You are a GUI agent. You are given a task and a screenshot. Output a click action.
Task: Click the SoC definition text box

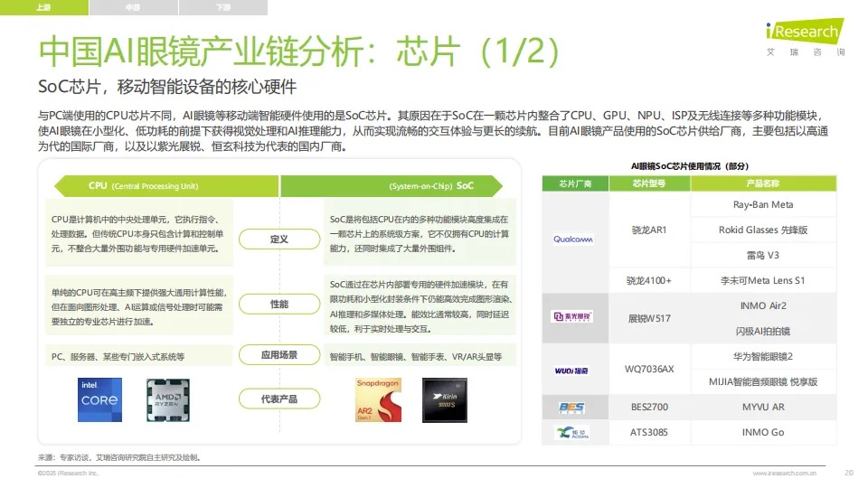click(420, 234)
